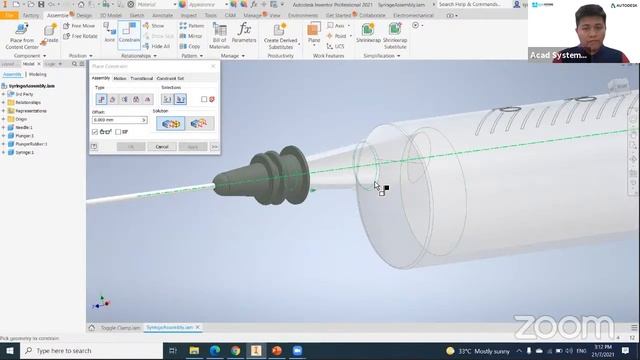Screen dimensions: 640x360
Task: Click the Home icon in quick access toolbar
Action: tap(81, 4)
